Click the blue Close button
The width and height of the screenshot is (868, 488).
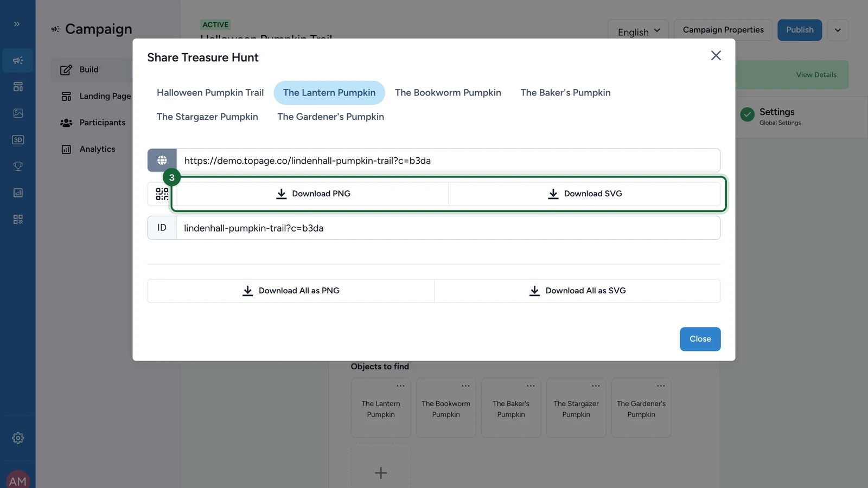point(700,339)
